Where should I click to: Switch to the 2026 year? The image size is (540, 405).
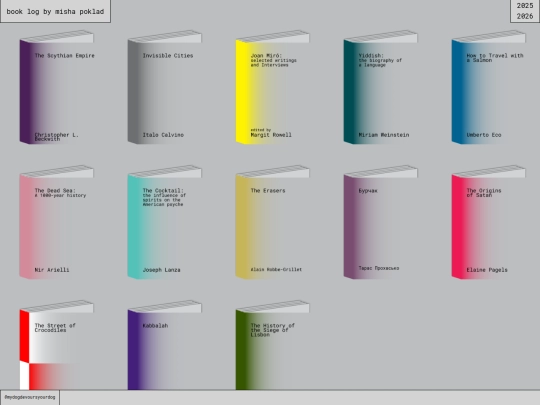pyautogui.click(x=525, y=16)
